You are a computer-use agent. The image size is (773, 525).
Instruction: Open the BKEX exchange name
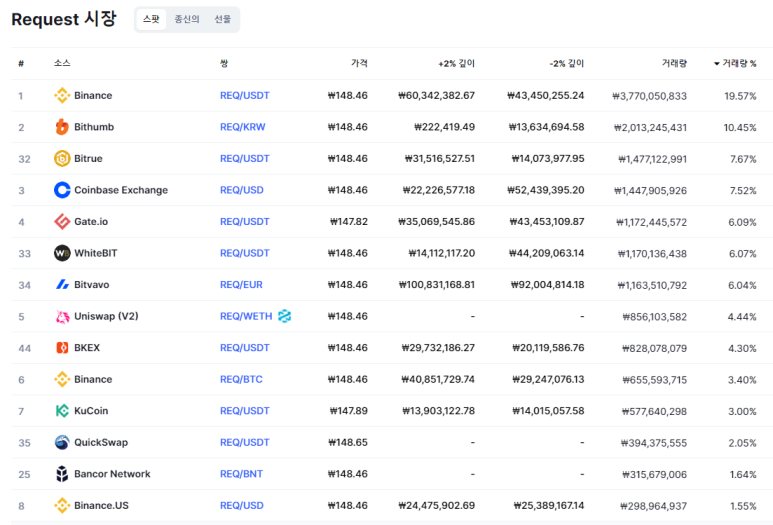87,348
